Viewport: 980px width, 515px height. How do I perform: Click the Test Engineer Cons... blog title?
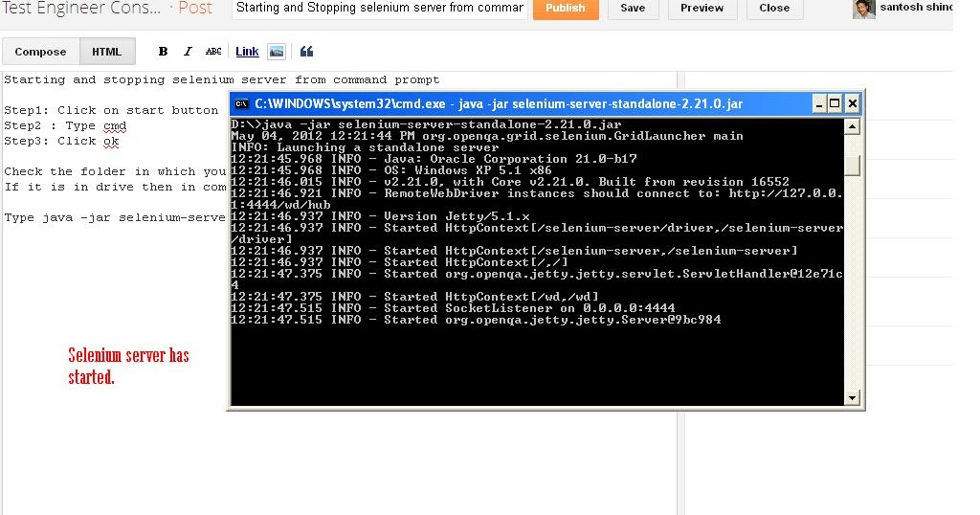pyautogui.click(x=81, y=8)
